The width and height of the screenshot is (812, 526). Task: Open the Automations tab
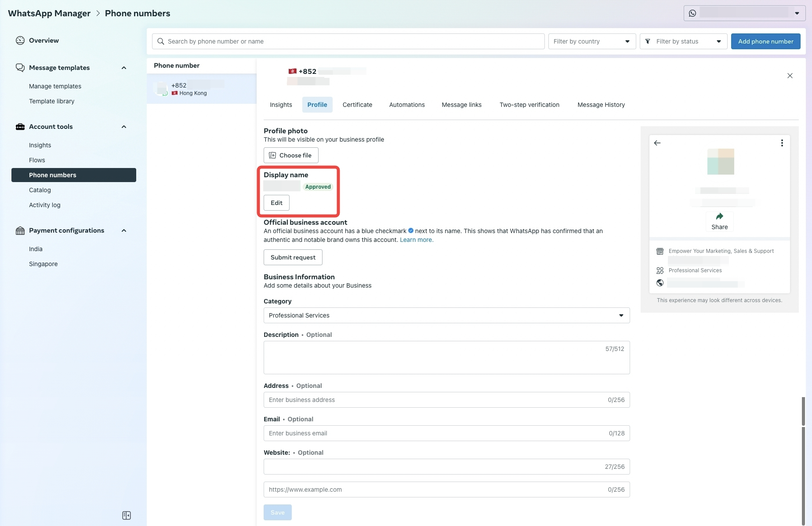tap(407, 105)
